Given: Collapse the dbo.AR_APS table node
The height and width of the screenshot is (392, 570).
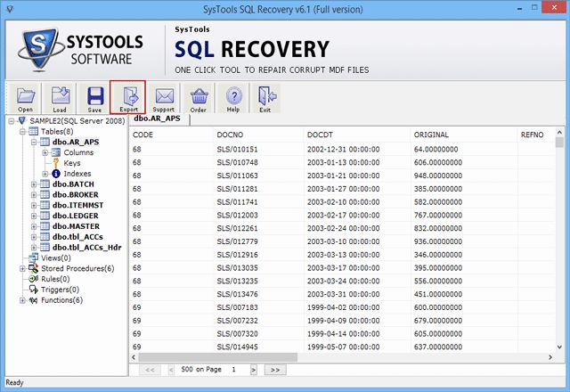Looking at the screenshot, I should (34, 142).
